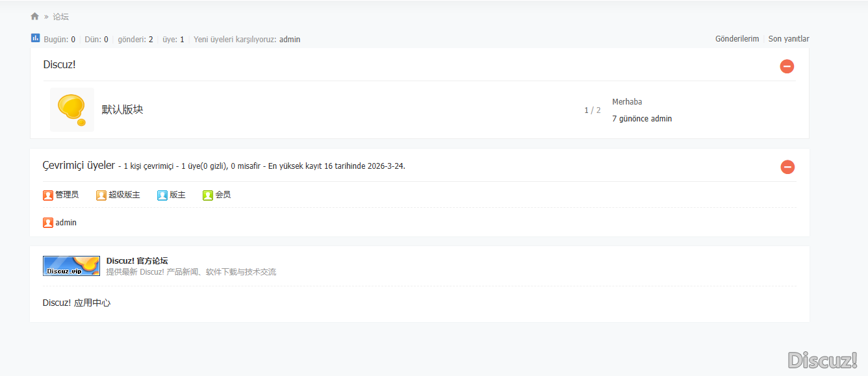Click the blue 版主 moderator icon
The image size is (868, 376).
162,195
